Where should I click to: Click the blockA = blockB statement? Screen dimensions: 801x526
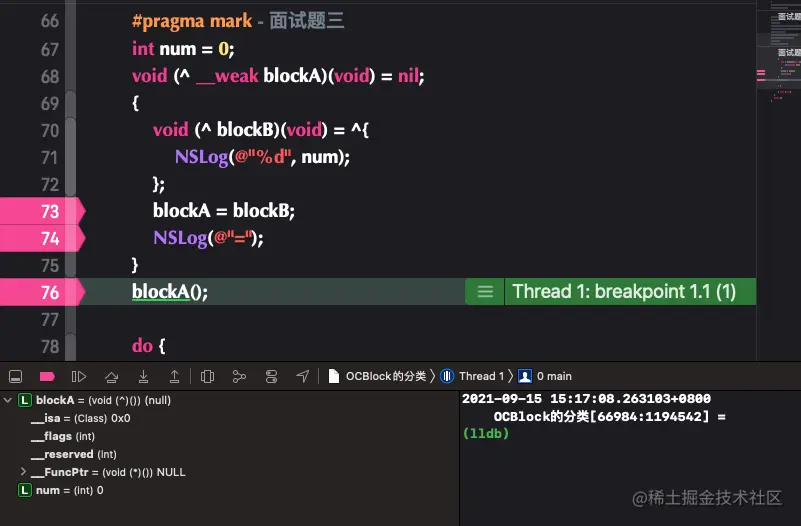[x=224, y=210]
